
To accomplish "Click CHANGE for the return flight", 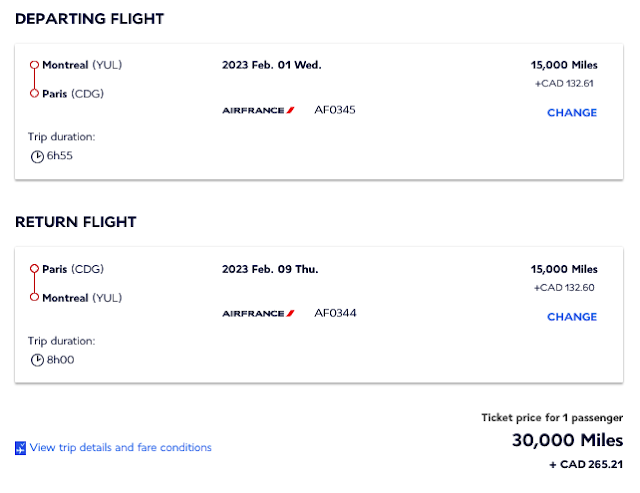I will pyautogui.click(x=571, y=317).
